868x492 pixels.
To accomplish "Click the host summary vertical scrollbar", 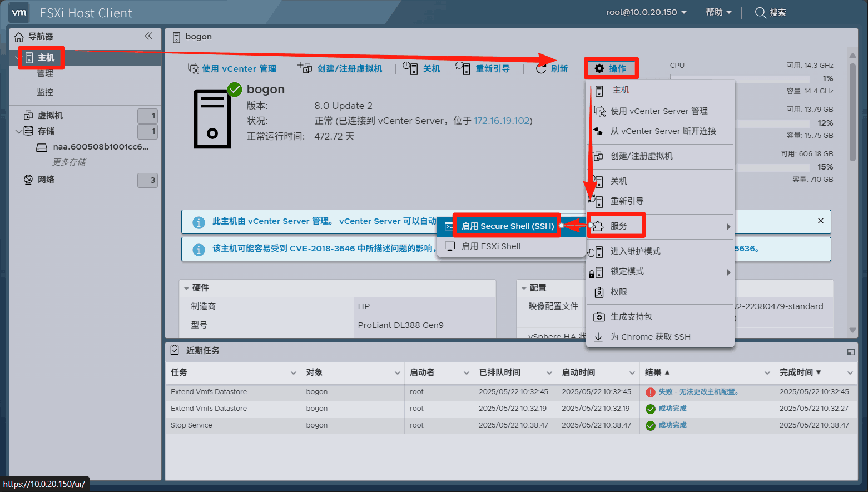I will pos(852,112).
